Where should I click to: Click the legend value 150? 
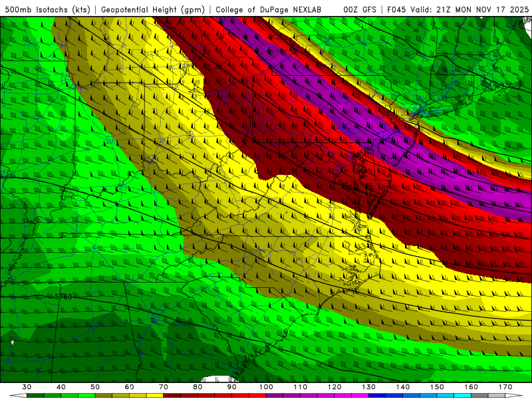coord(438,387)
